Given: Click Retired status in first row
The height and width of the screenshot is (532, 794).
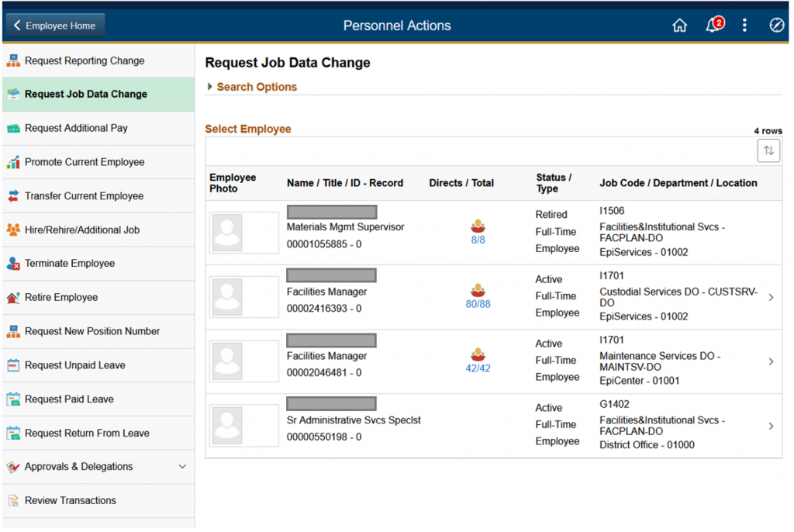Looking at the screenshot, I should pos(551,215).
